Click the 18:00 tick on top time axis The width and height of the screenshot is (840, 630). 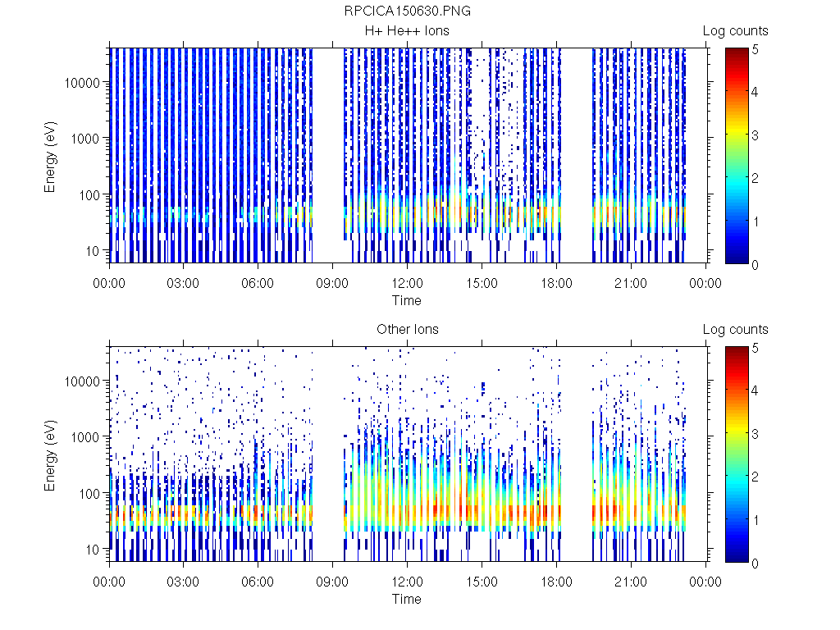(x=556, y=284)
